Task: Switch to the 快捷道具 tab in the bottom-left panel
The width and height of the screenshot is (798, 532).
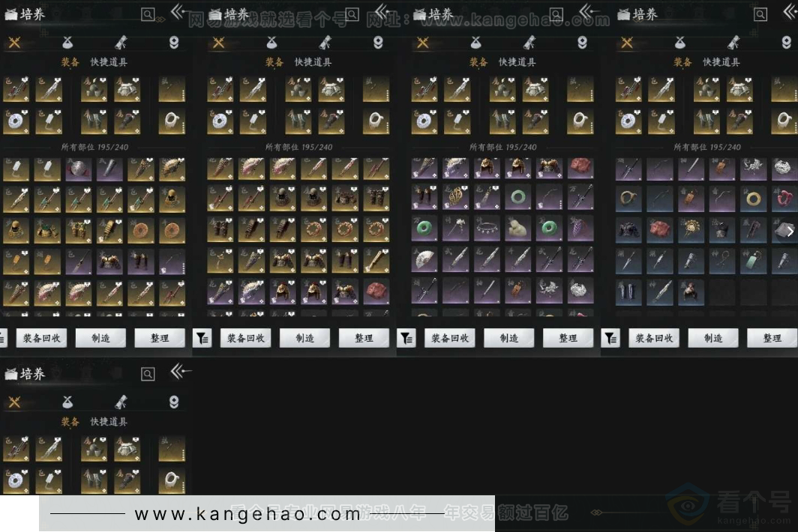Action: (x=109, y=422)
